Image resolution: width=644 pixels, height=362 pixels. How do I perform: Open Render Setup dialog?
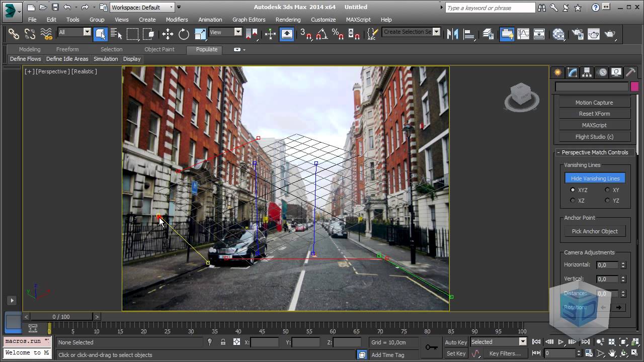point(578,34)
